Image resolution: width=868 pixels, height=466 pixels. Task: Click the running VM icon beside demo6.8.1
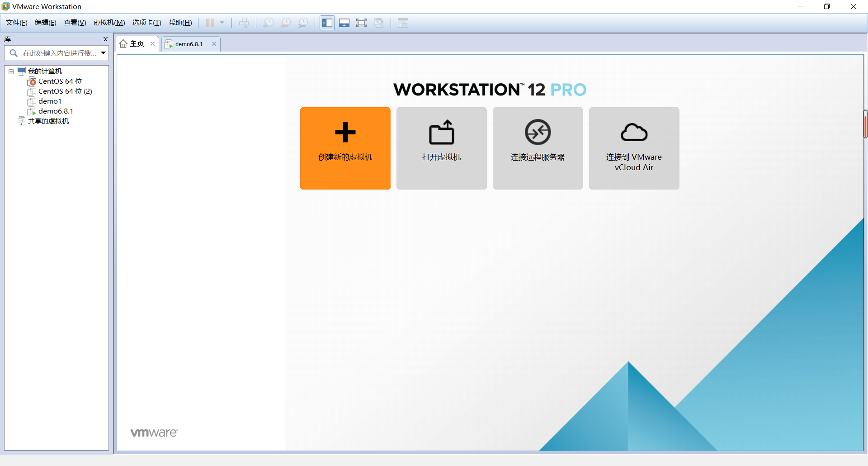[32, 111]
